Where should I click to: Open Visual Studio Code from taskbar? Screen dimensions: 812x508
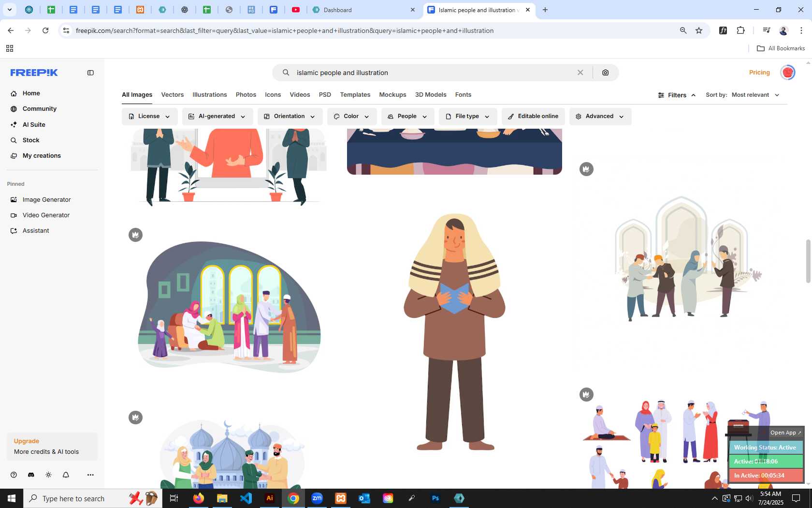tap(246, 498)
